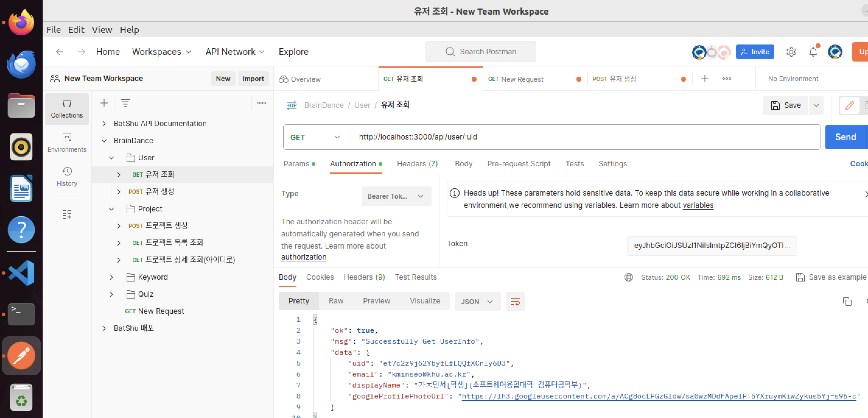
Task: Open the Save options arrow dropdown
Action: [816, 105]
